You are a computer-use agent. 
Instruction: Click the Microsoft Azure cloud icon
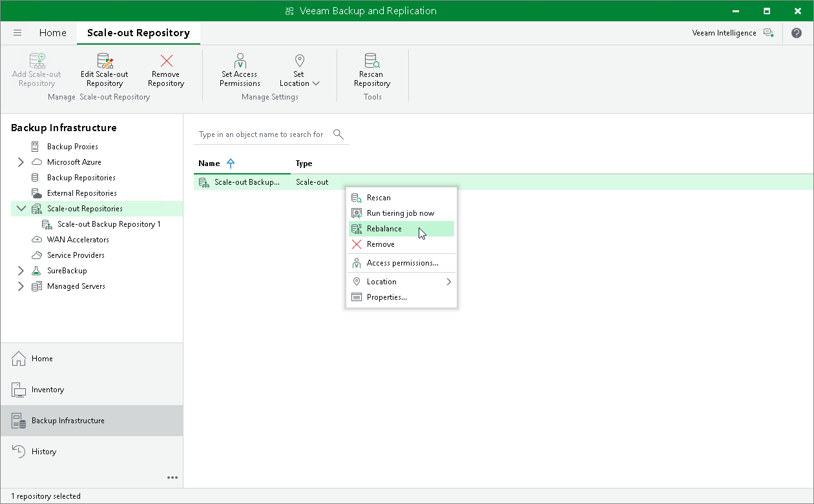click(x=36, y=162)
